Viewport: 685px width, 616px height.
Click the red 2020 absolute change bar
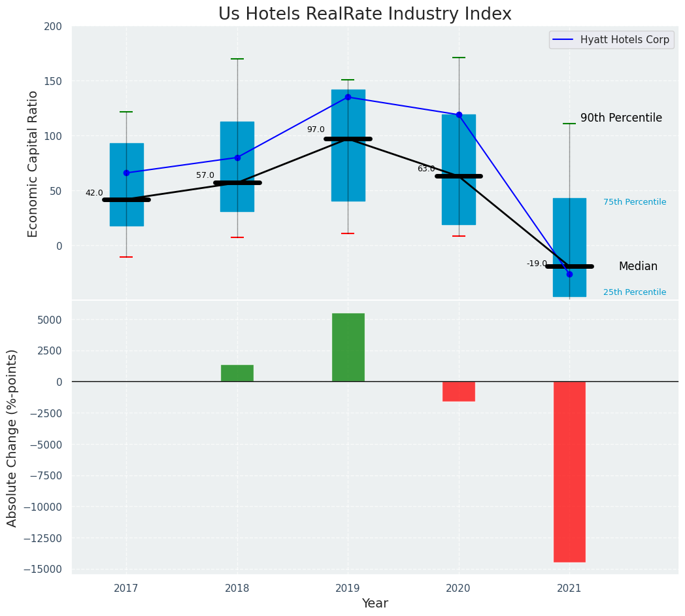coord(459,391)
